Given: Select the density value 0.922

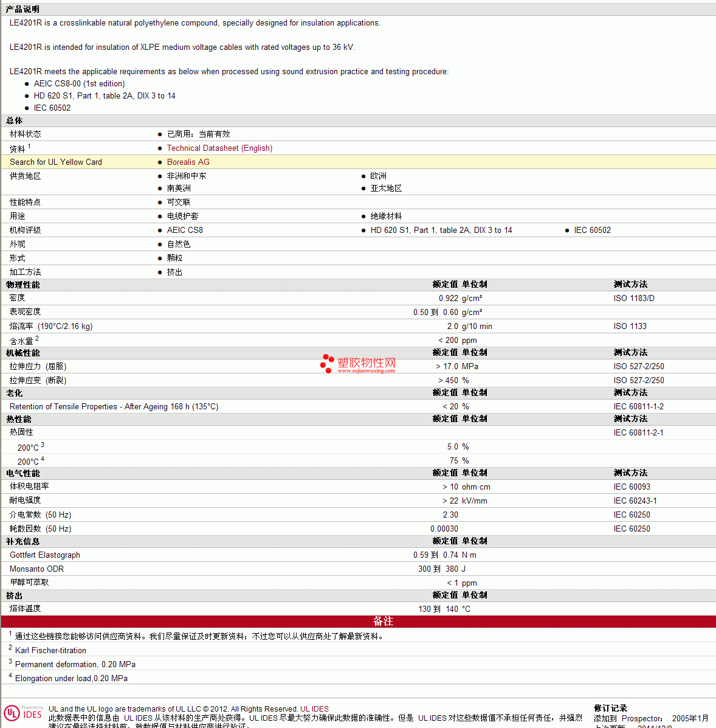Looking at the screenshot, I should (x=448, y=298).
